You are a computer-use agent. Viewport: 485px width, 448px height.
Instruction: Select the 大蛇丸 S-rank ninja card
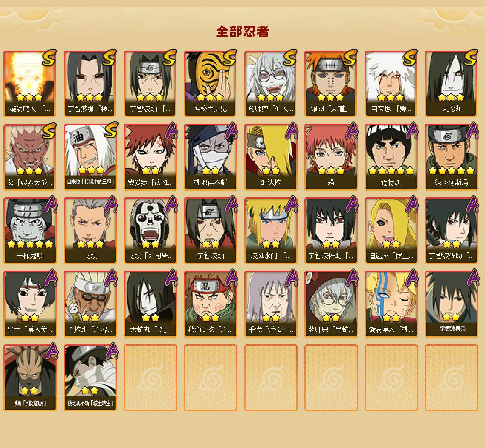coord(451,84)
